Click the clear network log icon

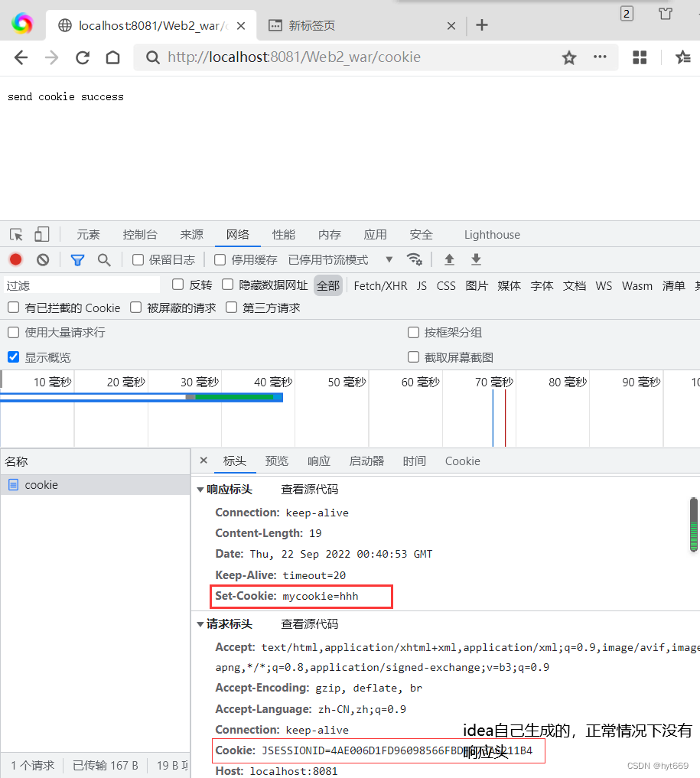(42, 259)
